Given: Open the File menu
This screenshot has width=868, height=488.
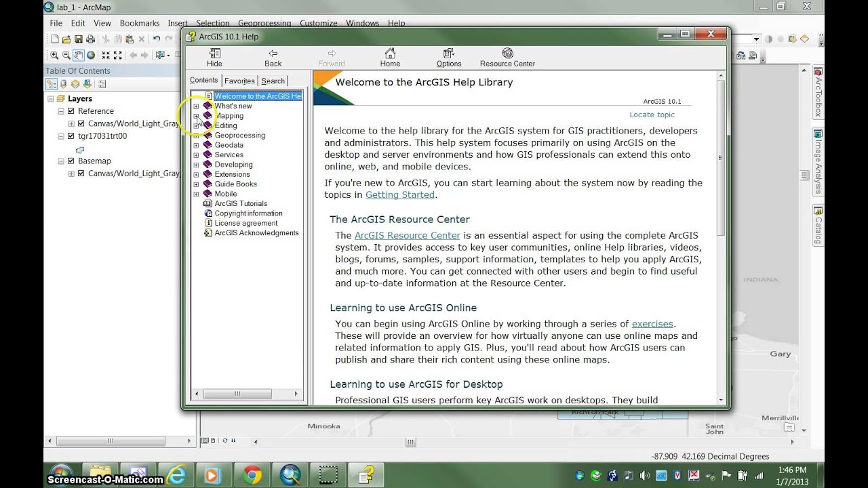Looking at the screenshot, I should coord(56,23).
